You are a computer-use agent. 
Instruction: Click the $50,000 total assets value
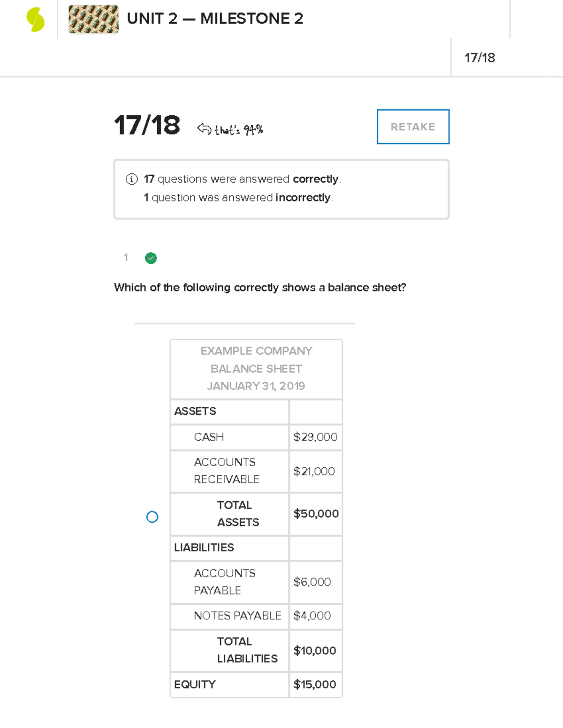pos(316,514)
